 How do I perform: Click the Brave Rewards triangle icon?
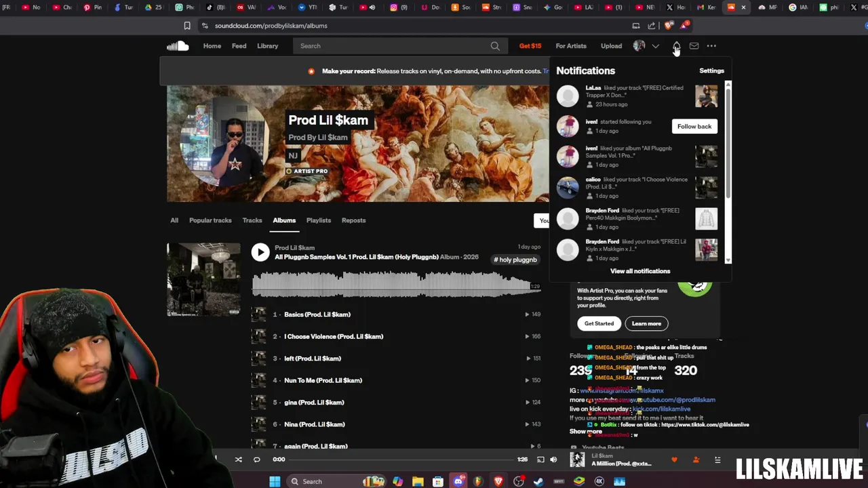tap(684, 26)
